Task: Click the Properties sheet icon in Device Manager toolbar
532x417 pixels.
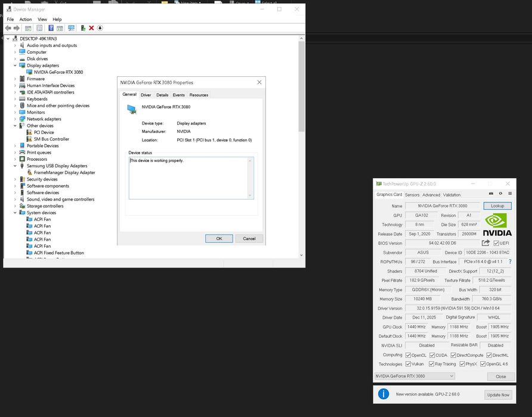Action: tap(39, 28)
